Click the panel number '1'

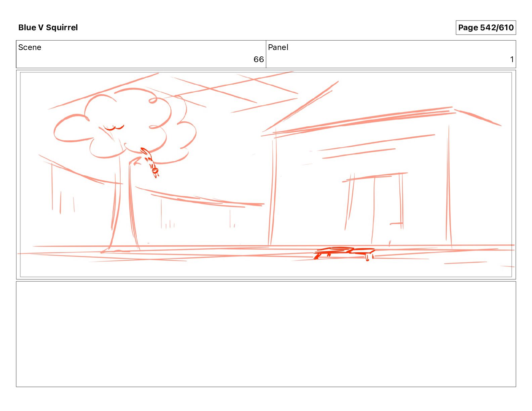coord(512,59)
